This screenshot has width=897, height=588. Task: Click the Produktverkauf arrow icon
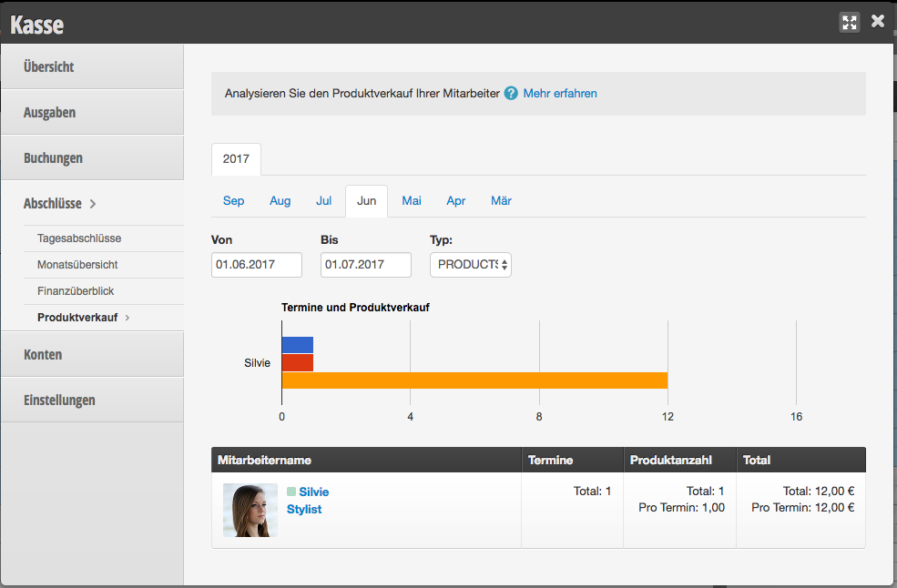[x=127, y=318]
